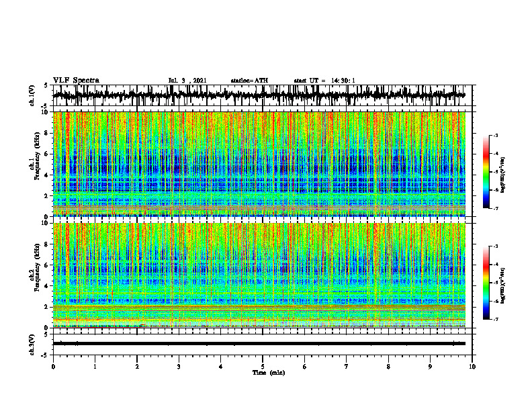
Task: Click inside the ch.2 spectrogram plot
Action: (259, 275)
